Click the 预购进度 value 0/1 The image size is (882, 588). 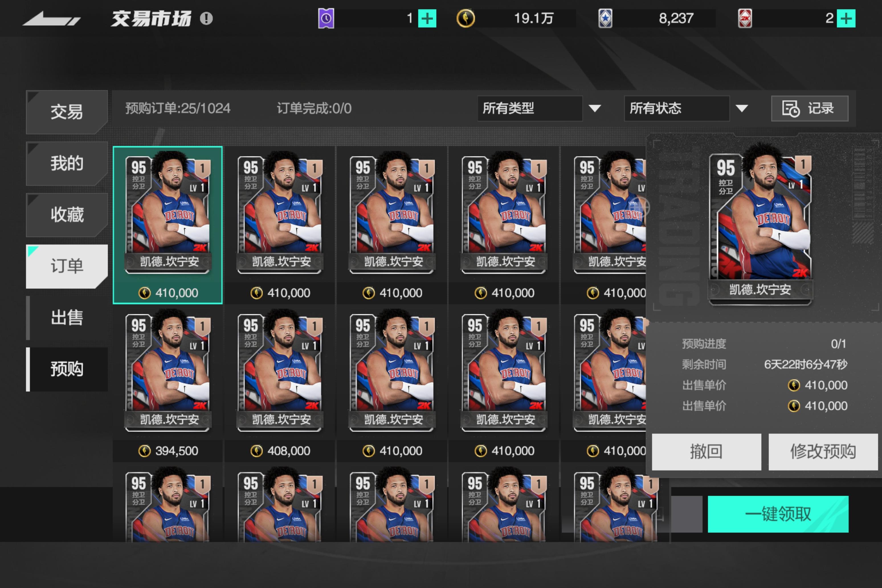(838, 344)
